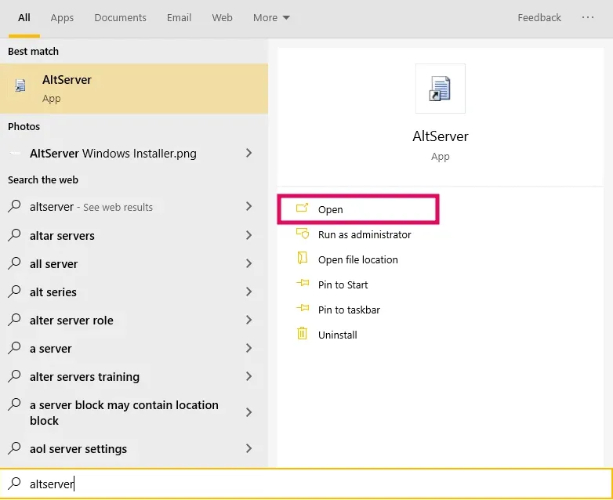Send Feedback via the Feedback link

point(539,18)
